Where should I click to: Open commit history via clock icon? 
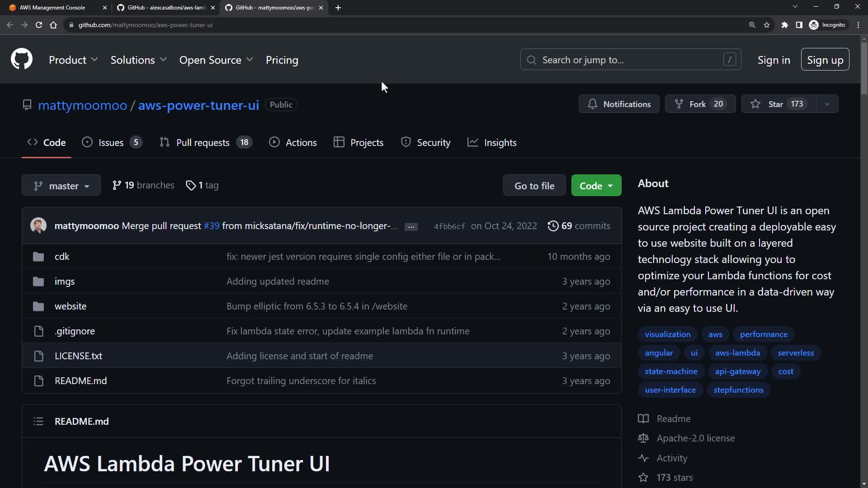coord(553,226)
